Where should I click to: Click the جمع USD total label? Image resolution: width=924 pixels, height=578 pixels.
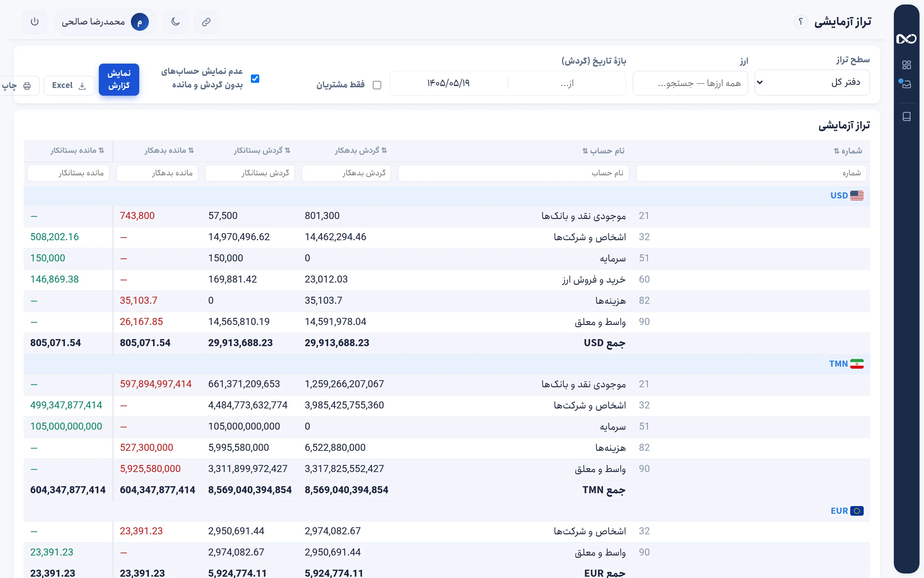click(x=604, y=343)
